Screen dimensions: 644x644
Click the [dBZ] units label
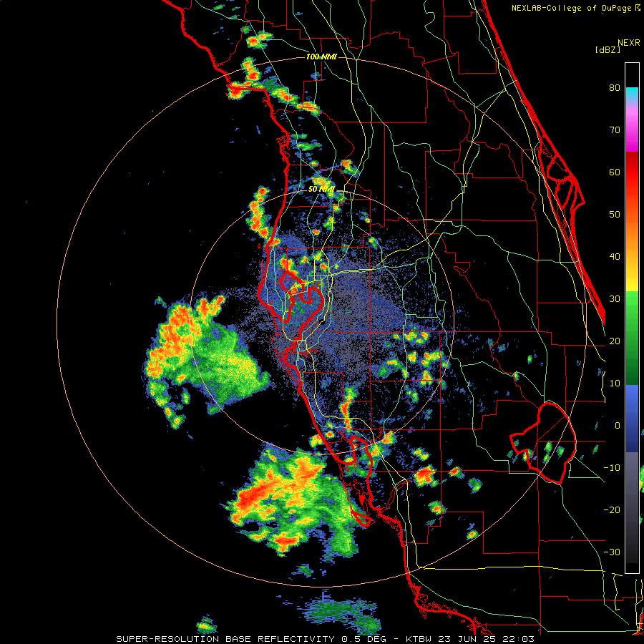click(x=608, y=50)
